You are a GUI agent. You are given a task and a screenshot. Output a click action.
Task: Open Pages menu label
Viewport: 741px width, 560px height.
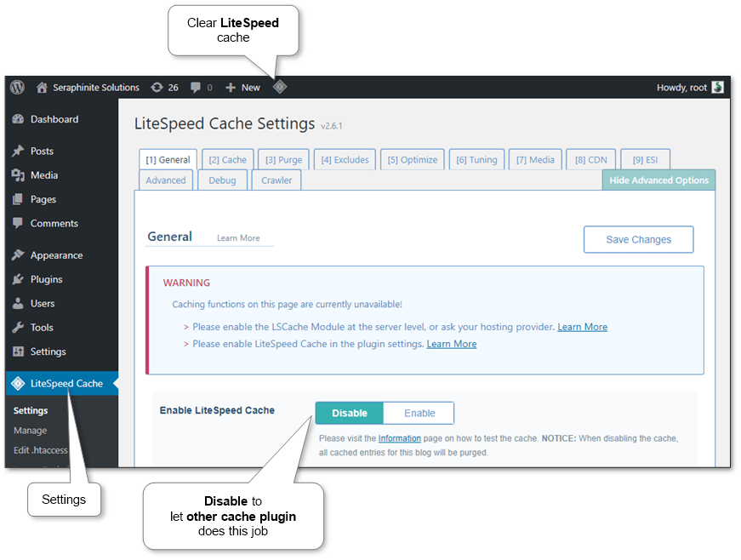tap(43, 199)
